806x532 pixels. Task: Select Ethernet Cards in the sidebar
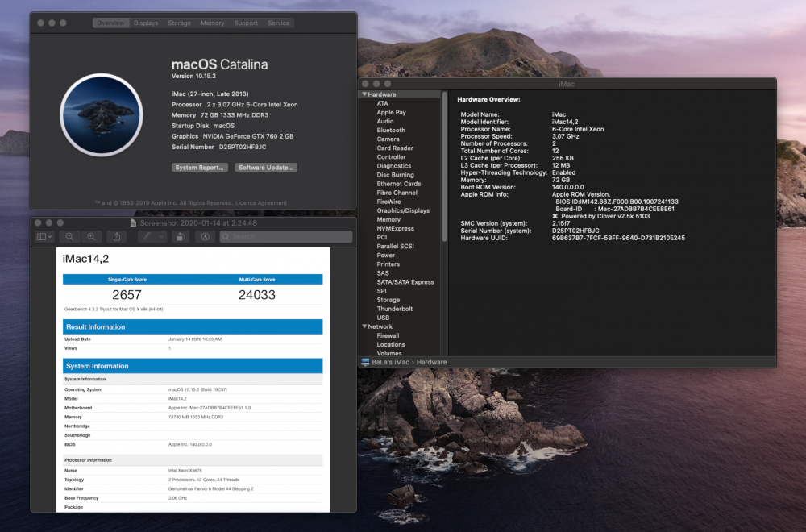(x=398, y=184)
